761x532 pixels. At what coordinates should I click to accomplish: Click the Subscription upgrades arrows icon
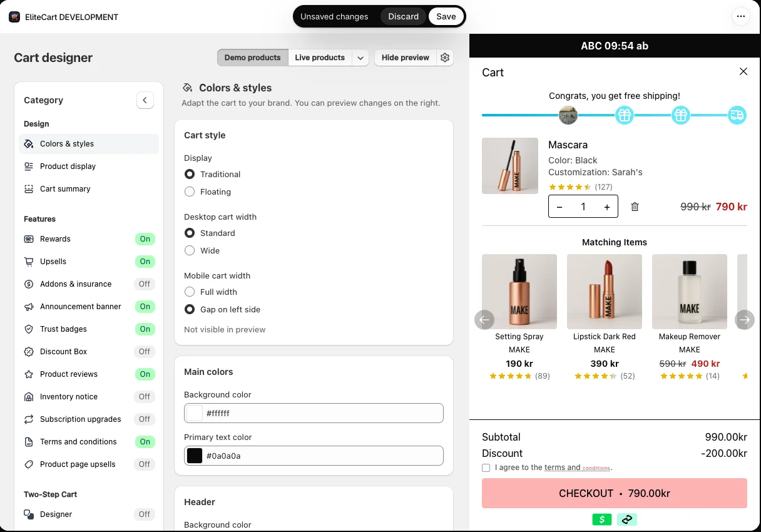(29, 419)
